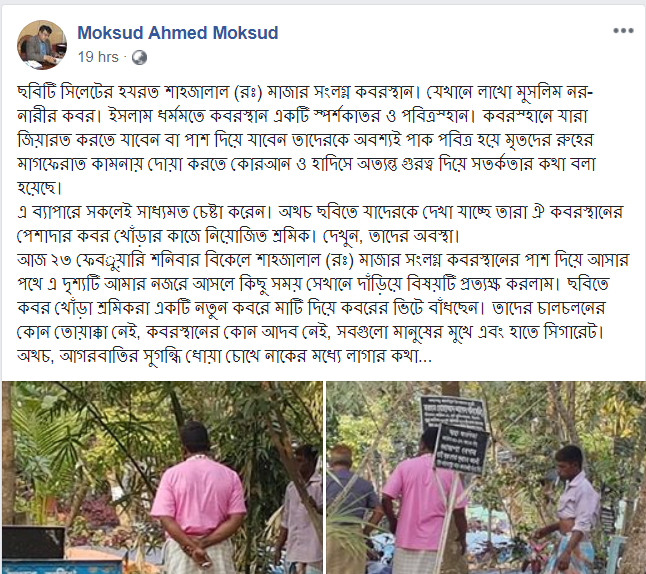Click the partially hidden man in left photo

[301, 511]
